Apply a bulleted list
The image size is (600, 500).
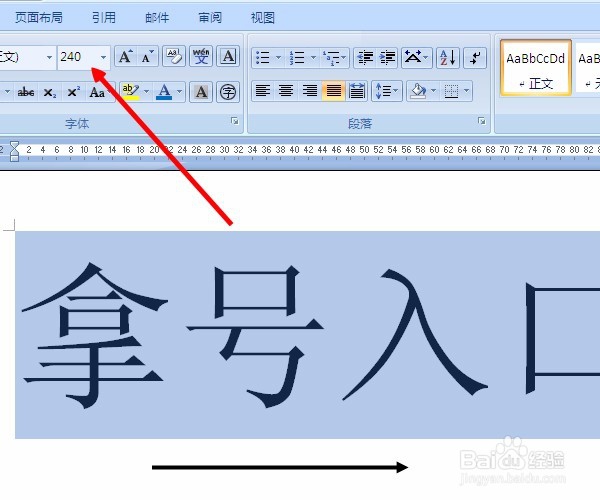(262, 57)
